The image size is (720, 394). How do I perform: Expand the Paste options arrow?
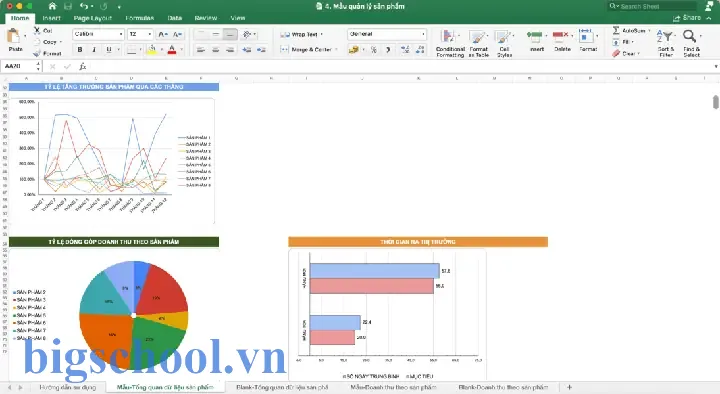[x=25, y=36]
